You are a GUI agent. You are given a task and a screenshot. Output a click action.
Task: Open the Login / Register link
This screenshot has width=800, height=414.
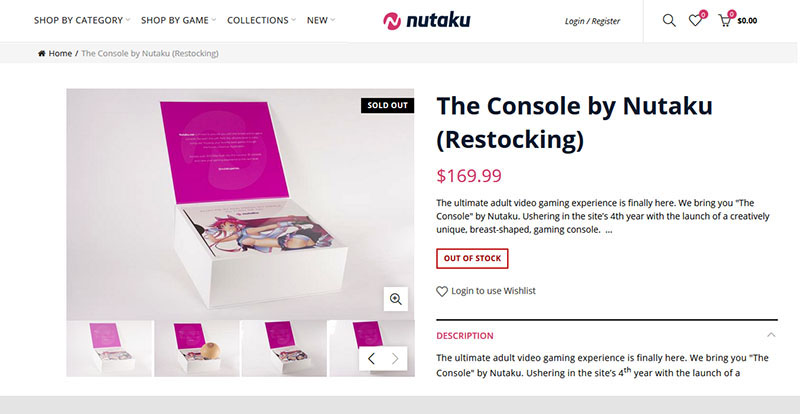pyautogui.click(x=592, y=21)
